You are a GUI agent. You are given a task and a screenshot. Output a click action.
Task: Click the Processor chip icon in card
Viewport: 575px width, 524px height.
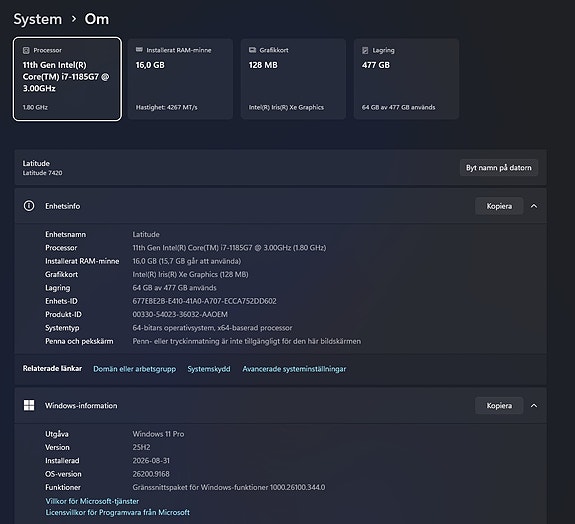[26, 50]
